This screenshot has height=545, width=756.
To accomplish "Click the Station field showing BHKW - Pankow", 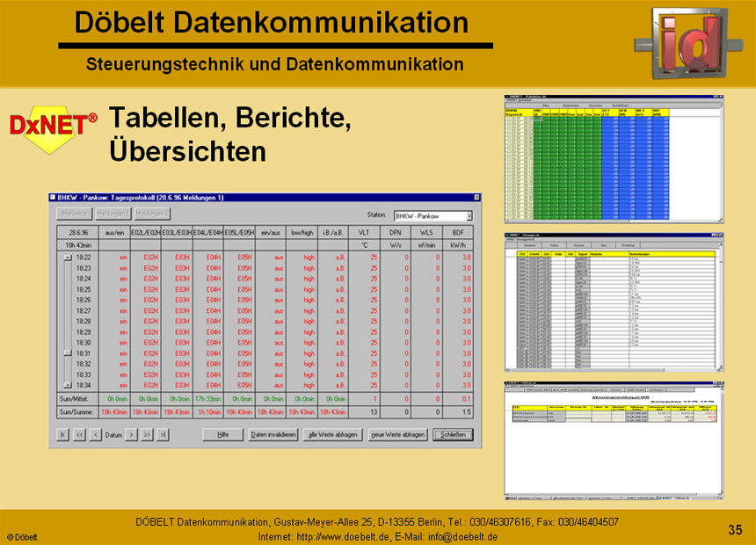I will [x=433, y=216].
